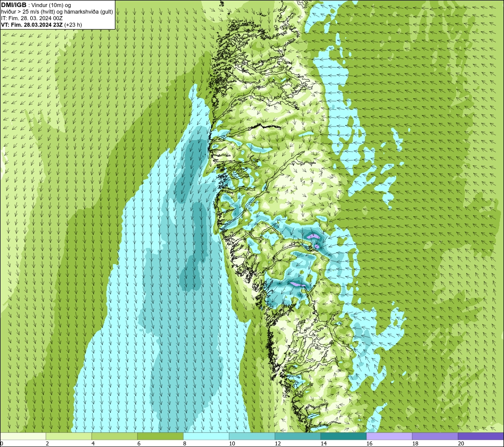The height and width of the screenshot is (447, 504).
Task: Click the legend tick label '10'
Action: tap(232, 444)
